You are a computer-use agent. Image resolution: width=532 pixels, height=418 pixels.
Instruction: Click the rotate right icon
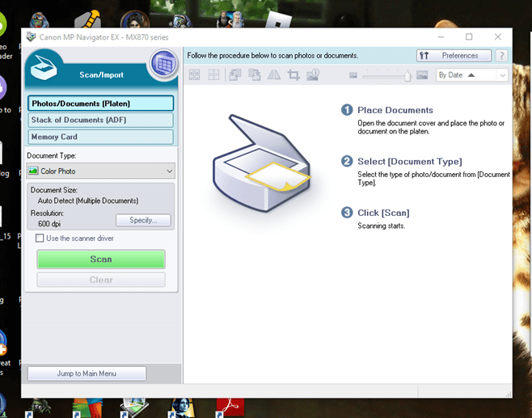[x=254, y=75]
